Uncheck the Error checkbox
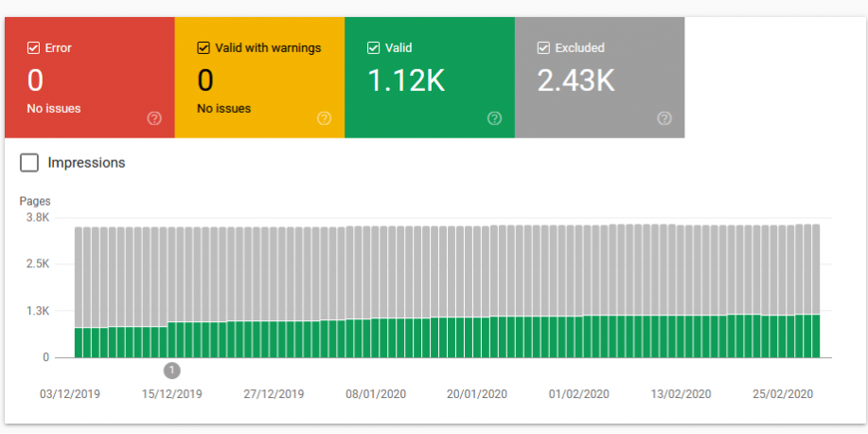The height and width of the screenshot is (434, 868). [x=33, y=47]
